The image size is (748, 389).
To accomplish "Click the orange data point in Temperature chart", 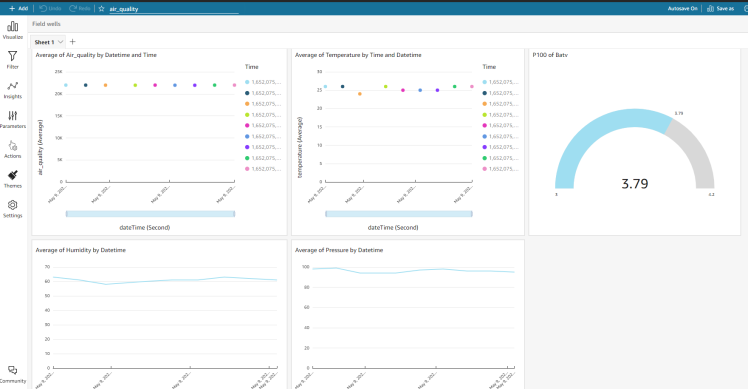I will point(360,94).
